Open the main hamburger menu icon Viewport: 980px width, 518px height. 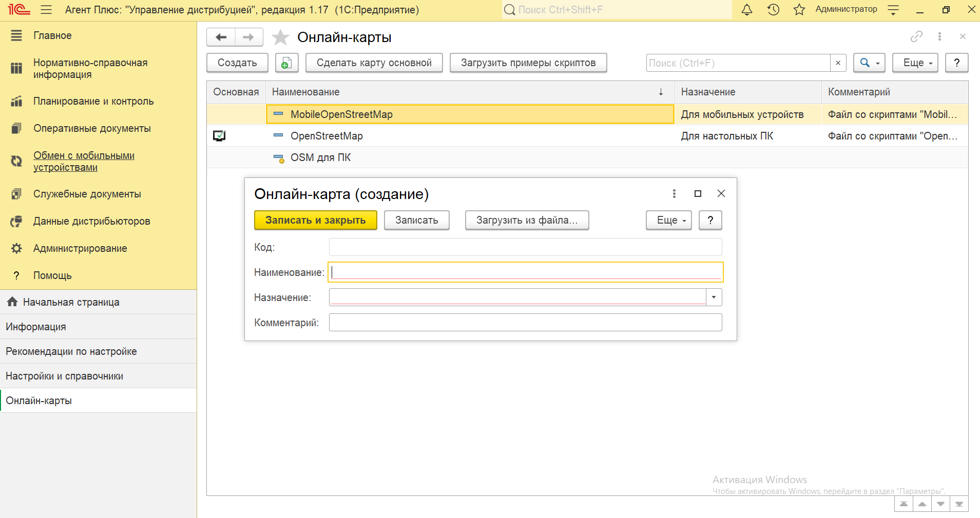pyautogui.click(x=46, y=10)
